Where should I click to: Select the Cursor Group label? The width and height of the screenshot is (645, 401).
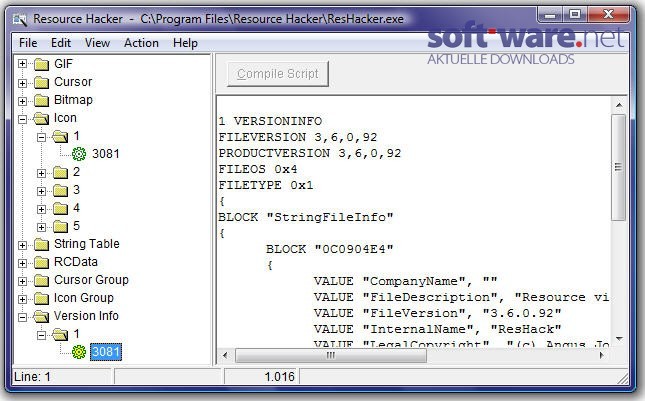click(x=91, y=280)
